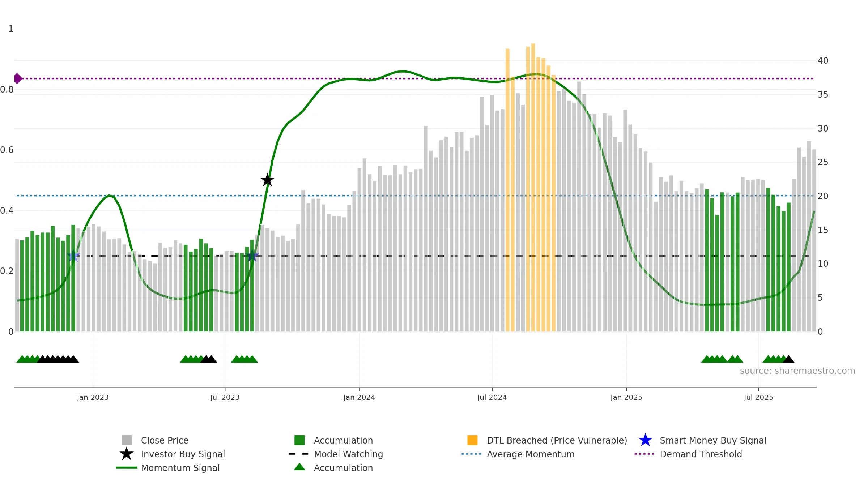868x488 pixels.
Task: Click the black triangle marker near Jul 2025
Action: coord(788,359)
